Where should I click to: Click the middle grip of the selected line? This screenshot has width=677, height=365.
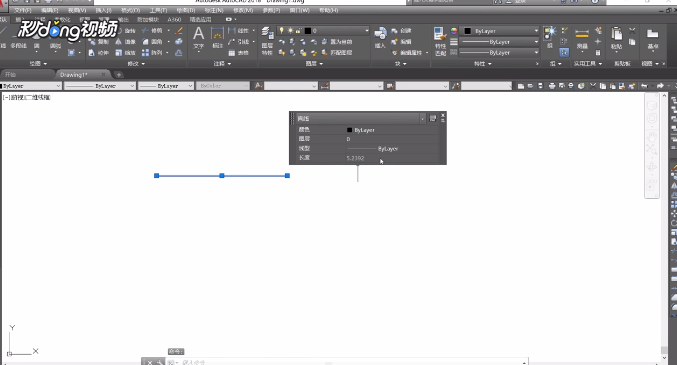coord(222,176)
